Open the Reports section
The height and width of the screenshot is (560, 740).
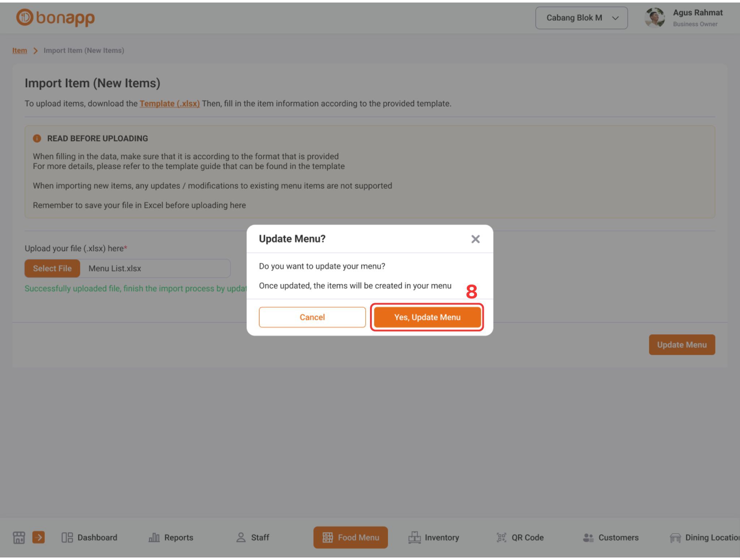pyautogui.click(x=171, y=537)
